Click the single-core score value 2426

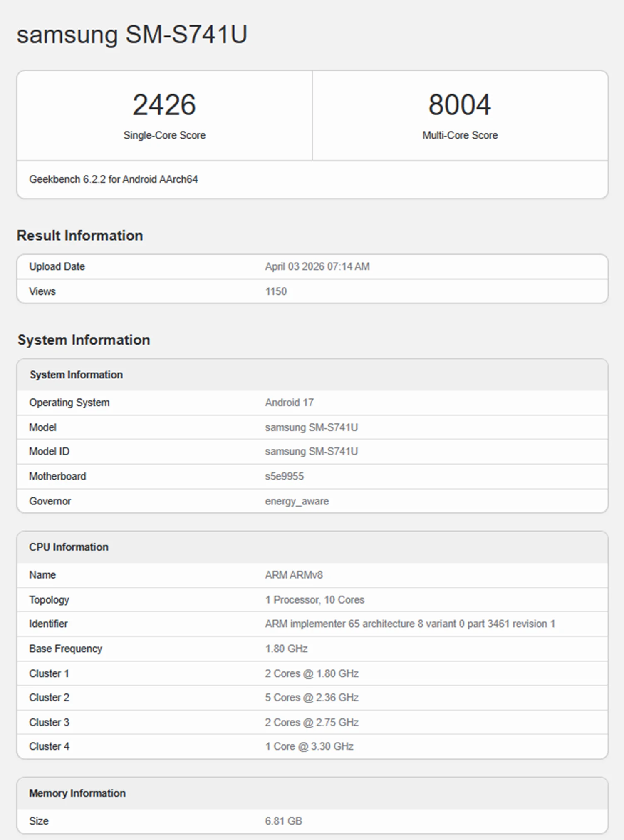(164, 104)
